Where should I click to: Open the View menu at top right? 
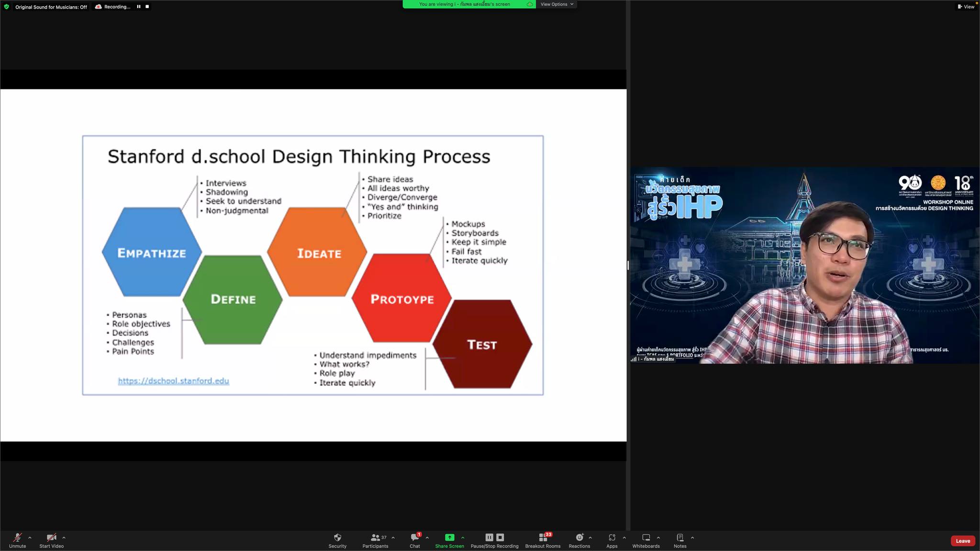(966, 7)
